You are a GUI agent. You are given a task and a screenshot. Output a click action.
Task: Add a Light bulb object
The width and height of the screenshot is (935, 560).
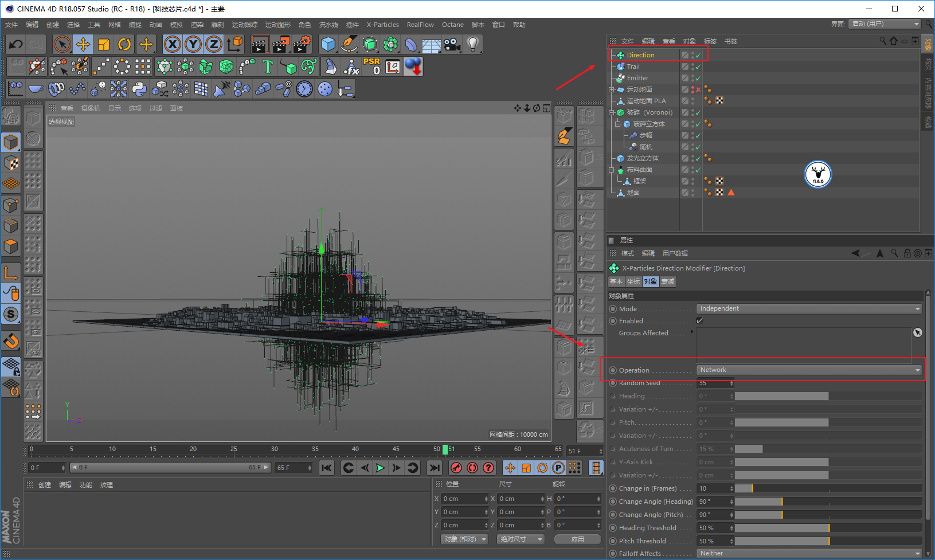[x=473, y=44]
